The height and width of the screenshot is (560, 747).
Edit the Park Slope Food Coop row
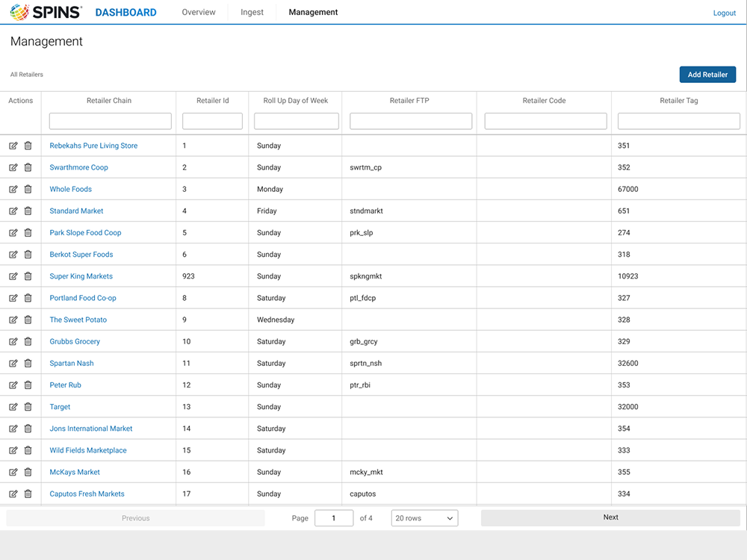coord(13,233)
